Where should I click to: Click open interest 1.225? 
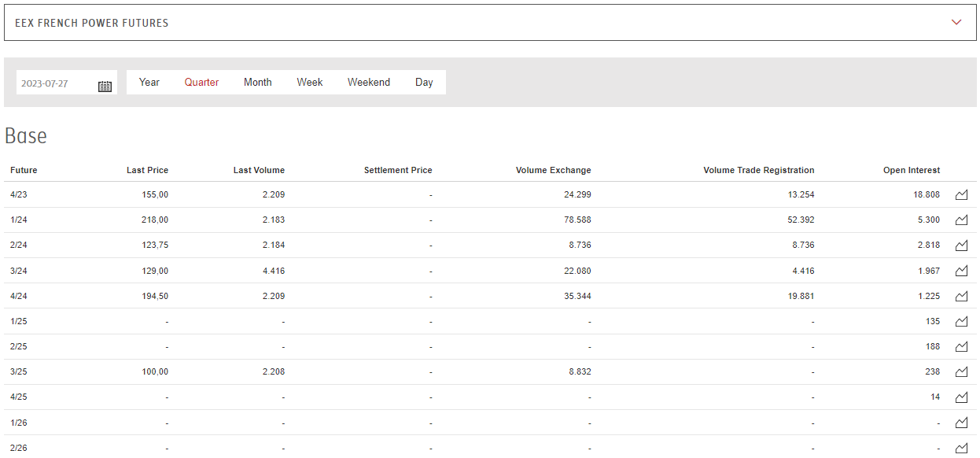pyautogui.click(x=929, y=296)
